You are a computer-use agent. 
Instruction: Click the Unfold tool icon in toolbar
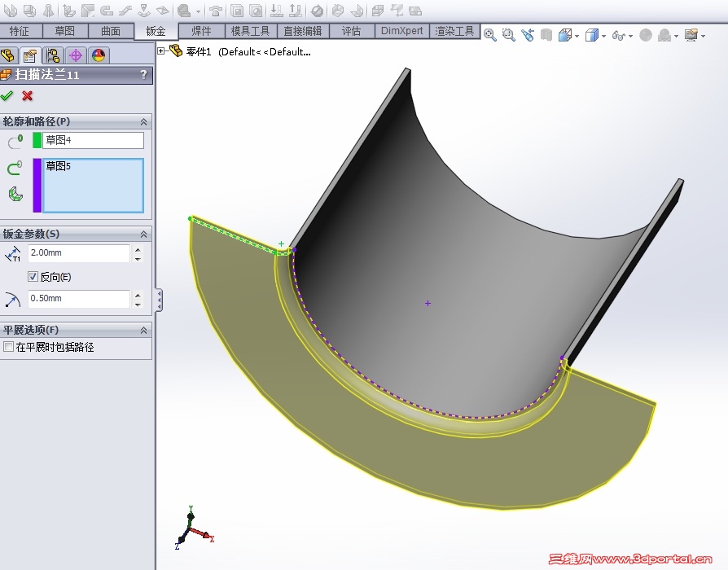277,11
